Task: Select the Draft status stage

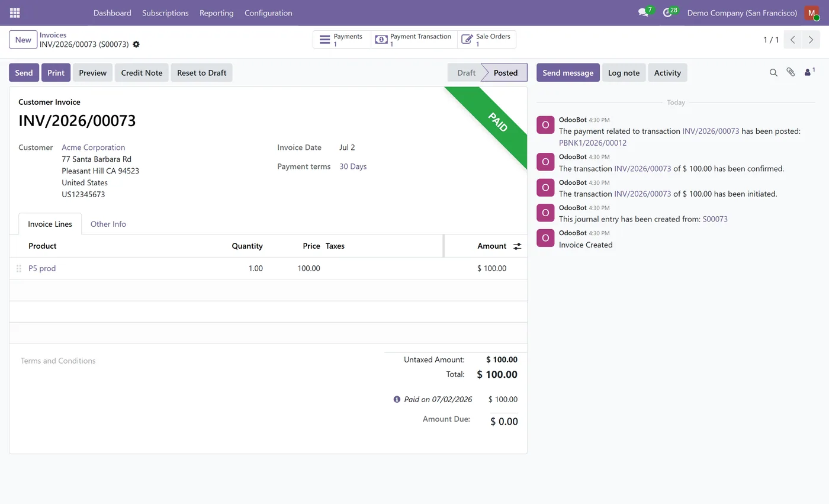Action: click(466, 72)
